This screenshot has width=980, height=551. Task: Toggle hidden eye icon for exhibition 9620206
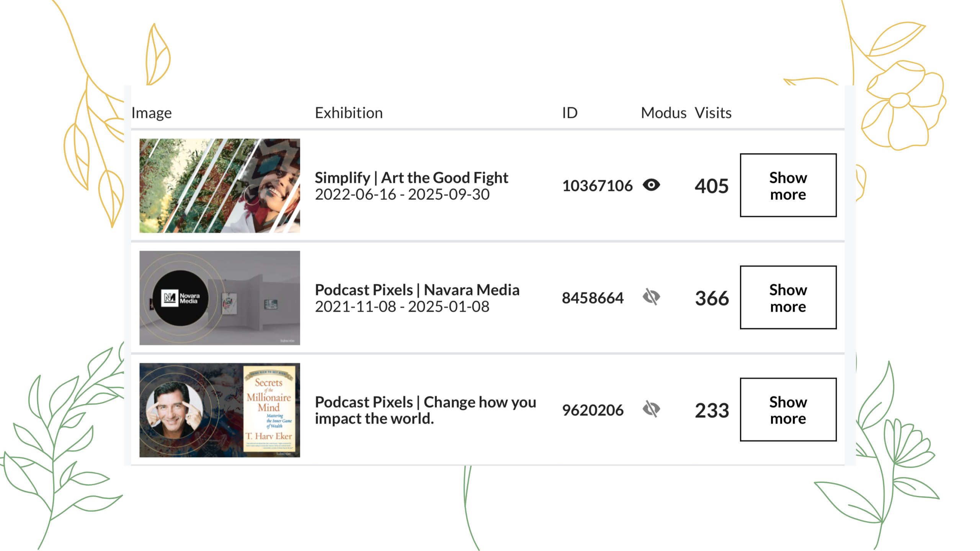(x=651, y=409)
